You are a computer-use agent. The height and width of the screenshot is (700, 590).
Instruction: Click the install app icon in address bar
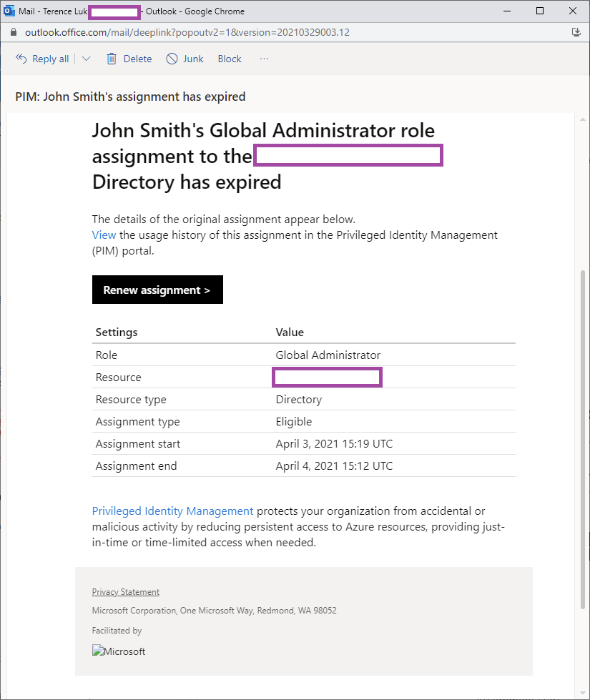576,32
